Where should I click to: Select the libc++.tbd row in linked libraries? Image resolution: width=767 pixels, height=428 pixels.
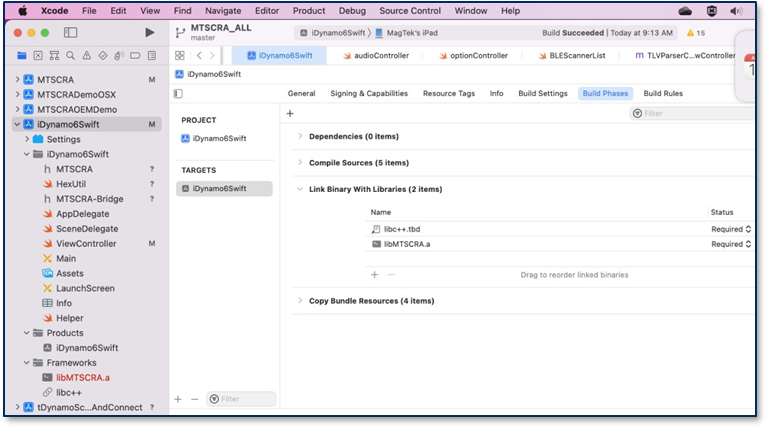[559, 229]
